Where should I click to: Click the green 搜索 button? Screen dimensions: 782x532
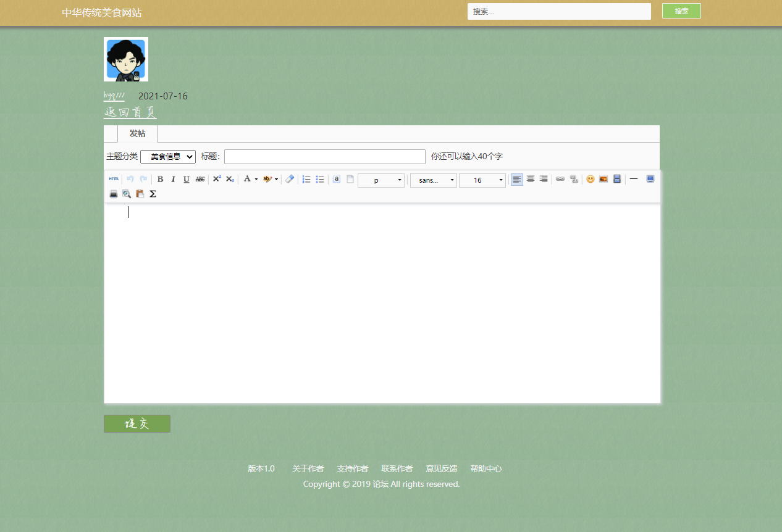click(681, 11)
